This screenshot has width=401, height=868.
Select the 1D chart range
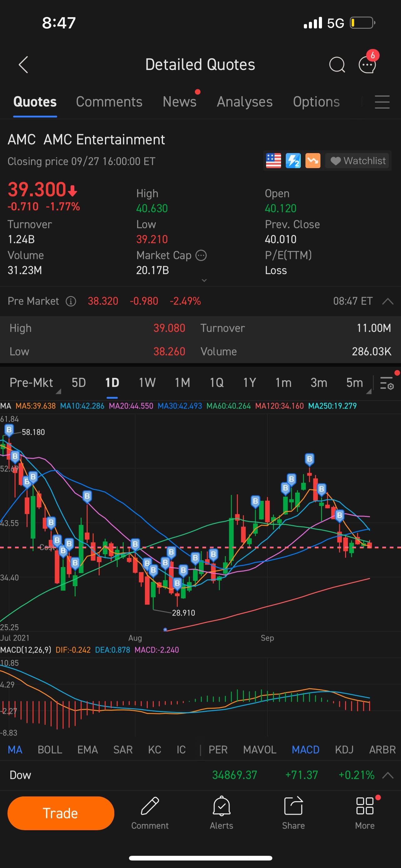[112, 383]
